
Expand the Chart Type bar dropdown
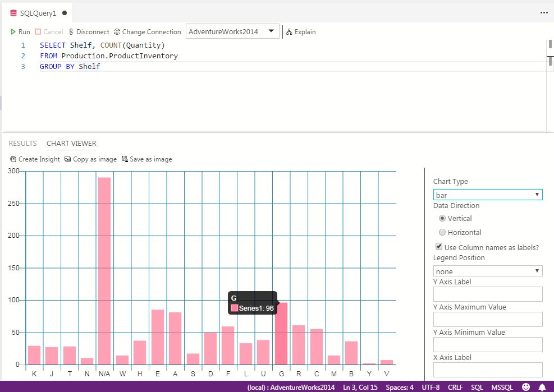click(x=488, y=195)
